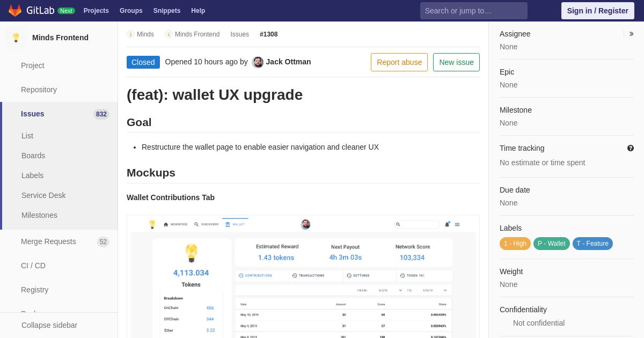Click the Closed status badge
Image resolution: width=644 pixels, height=338 pixels.
pyautogui.click(x=143, y=62)
